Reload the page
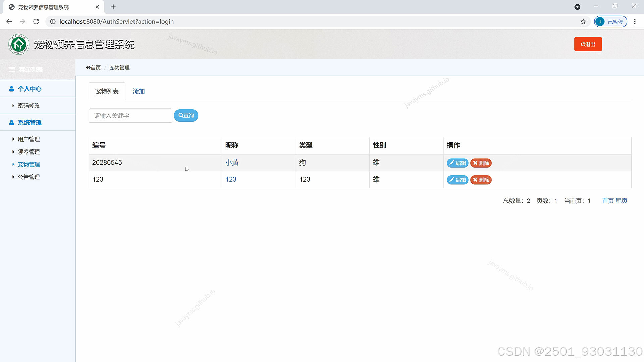Image resolution: width=644 pixels, height=362 pixels. (x=36, y=22)
